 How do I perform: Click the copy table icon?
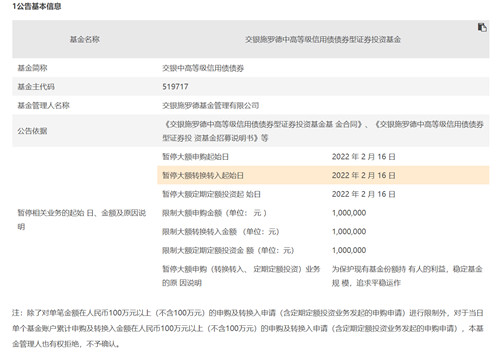[482, 27]
